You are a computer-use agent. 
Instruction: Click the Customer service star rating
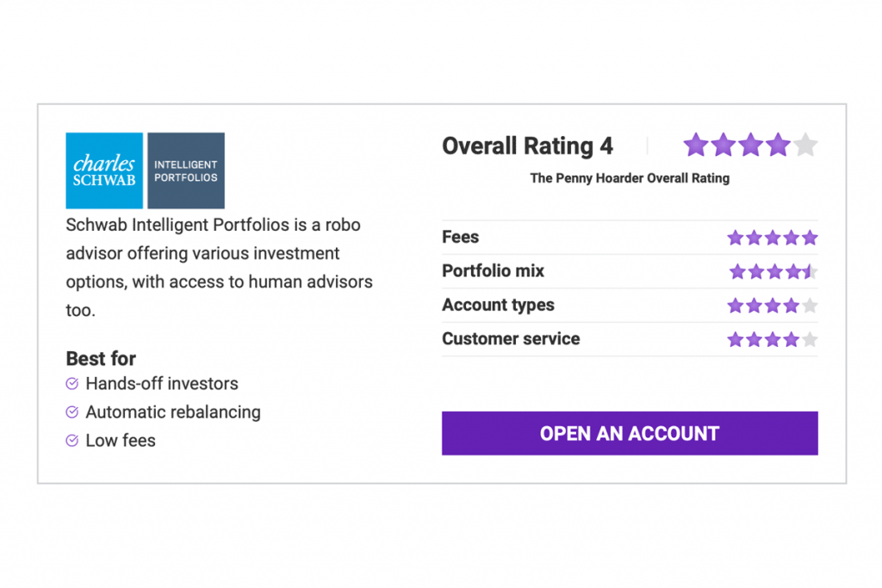[772, 339]
